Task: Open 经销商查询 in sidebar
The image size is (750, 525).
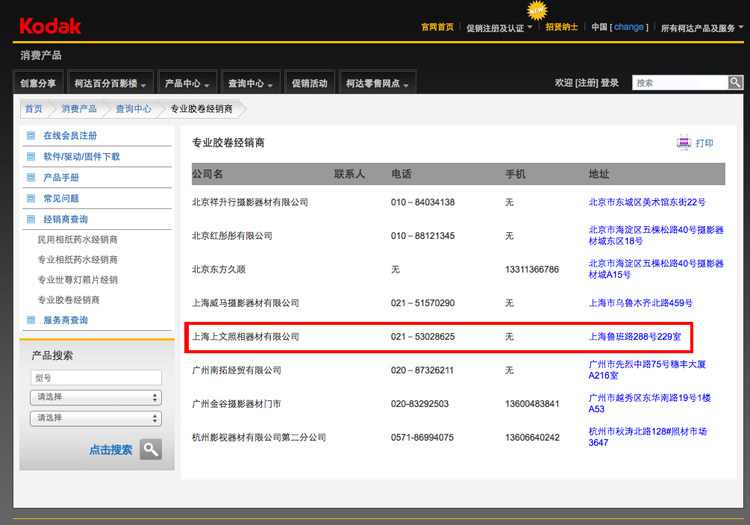Action: pyautogui.click(x=66, y=219)
